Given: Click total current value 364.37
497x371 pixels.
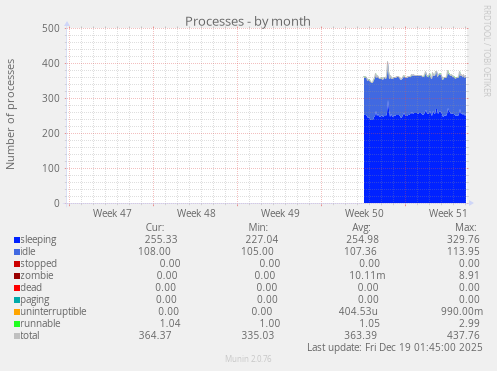Looking at the screenshot, I should pos(155,335).
